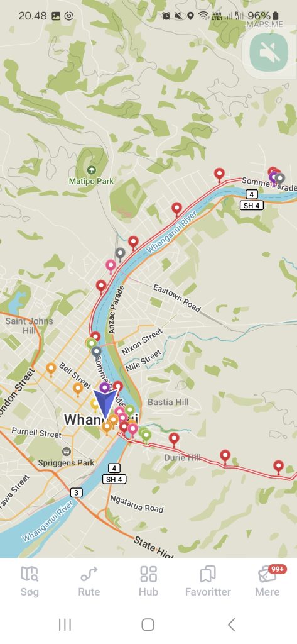This screenshot has height=644, width=297.
Task: Open the Hub tab
Action: [148, 581]
